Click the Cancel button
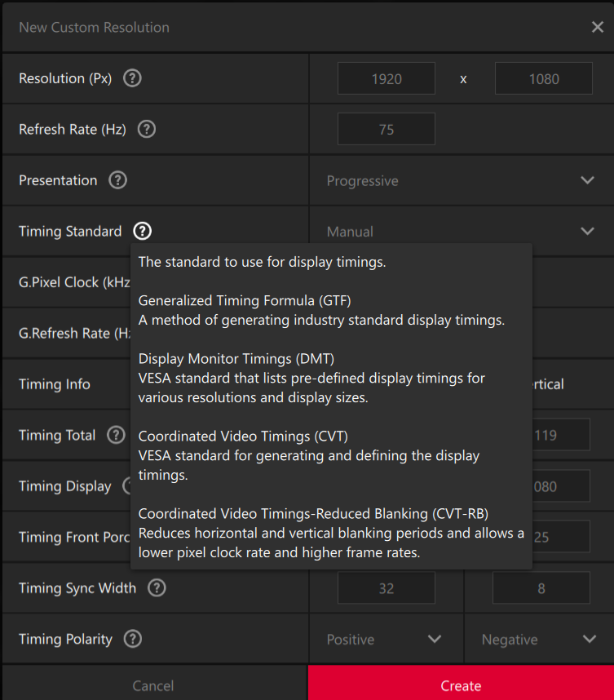This screenshot has width=614, height=700. coord(153,685)
